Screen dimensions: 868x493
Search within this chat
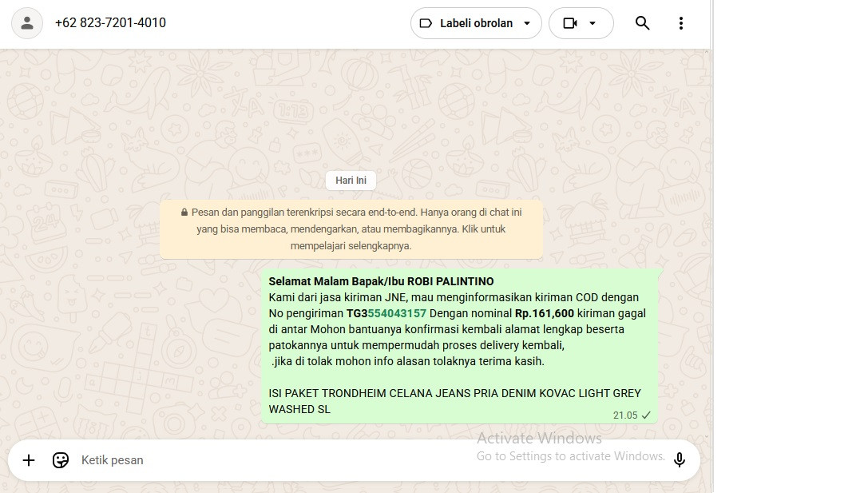642,23
